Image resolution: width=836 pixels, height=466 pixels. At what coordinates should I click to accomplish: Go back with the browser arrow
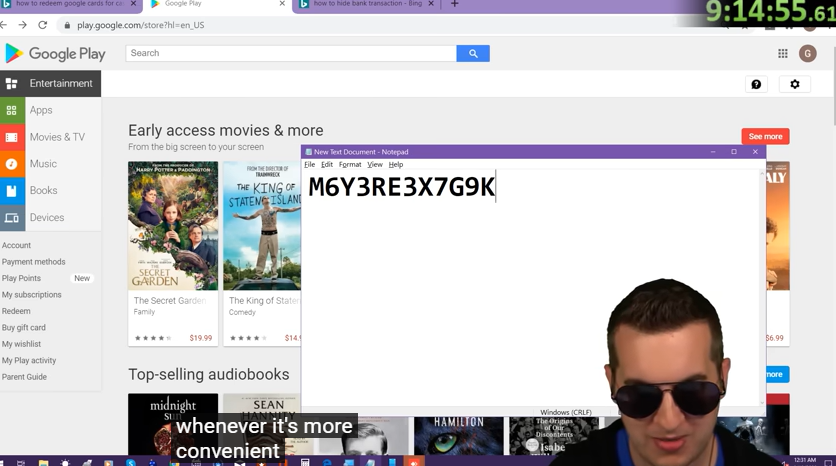(x=5, y=25)
